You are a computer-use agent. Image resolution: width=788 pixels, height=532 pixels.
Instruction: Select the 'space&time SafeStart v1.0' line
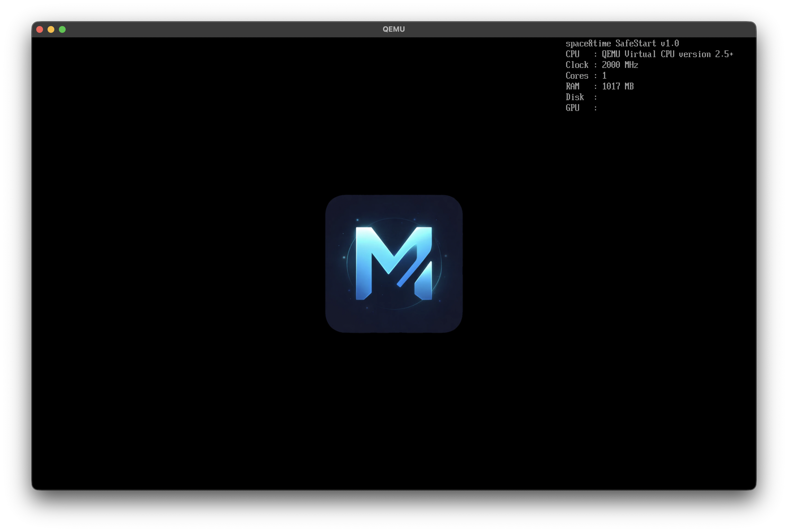622,43
